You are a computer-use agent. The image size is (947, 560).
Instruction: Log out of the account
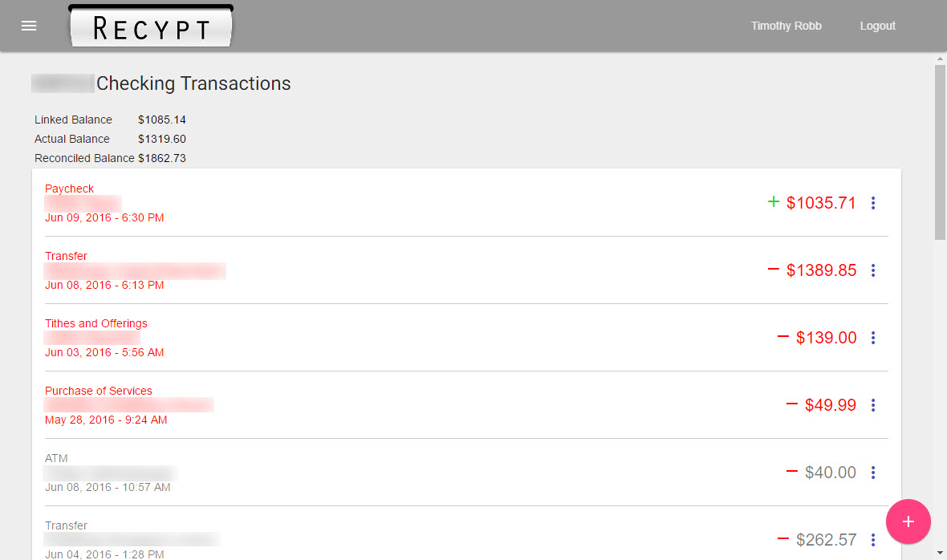[x=877, y=26]
